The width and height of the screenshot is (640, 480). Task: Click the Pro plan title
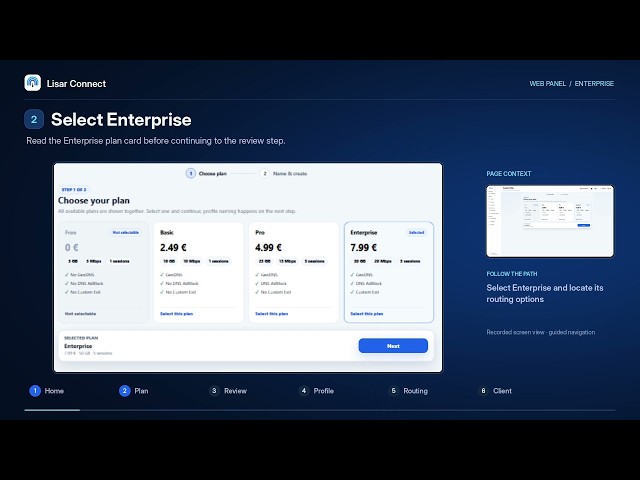coord(260,232)
